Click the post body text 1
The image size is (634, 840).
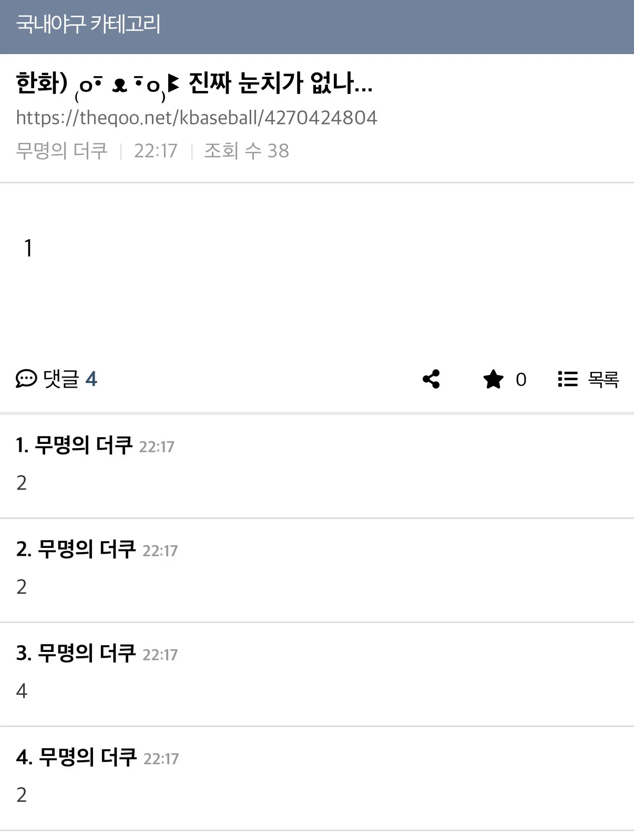coord(28,248)
